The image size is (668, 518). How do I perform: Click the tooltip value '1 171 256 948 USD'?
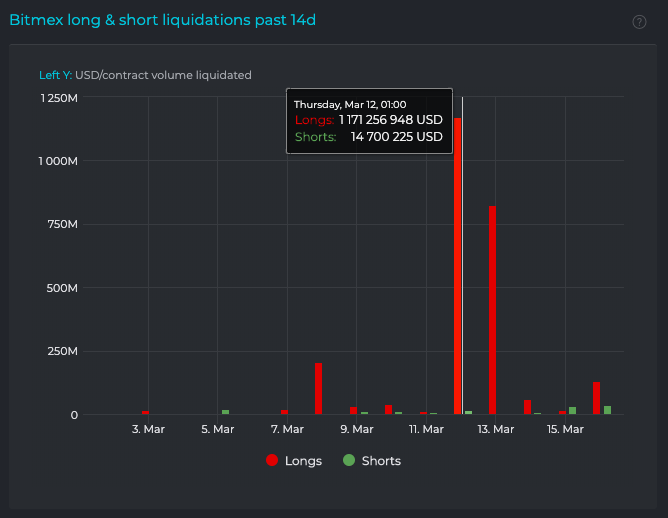391,120
